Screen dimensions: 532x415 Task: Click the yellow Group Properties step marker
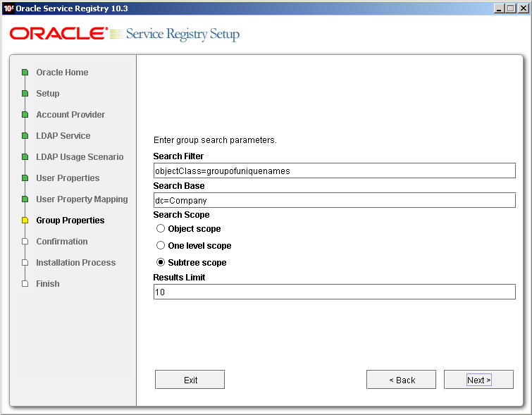click(x=25, y=221)
